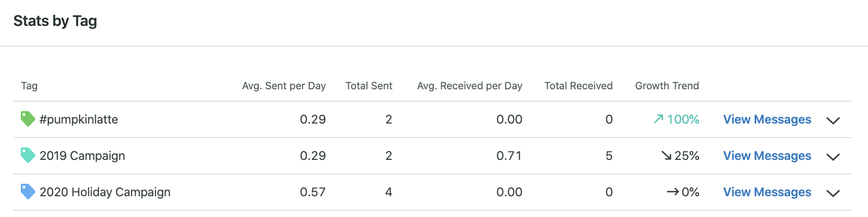The width and height of the screenshot is (868, 217).
Task: View Messages for 2020 Holiday Campaign
Action: pos(767,192)
